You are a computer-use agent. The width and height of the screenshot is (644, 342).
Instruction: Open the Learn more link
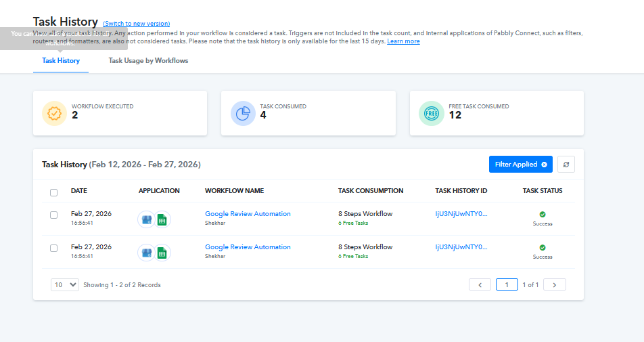[x=403, y=41]
